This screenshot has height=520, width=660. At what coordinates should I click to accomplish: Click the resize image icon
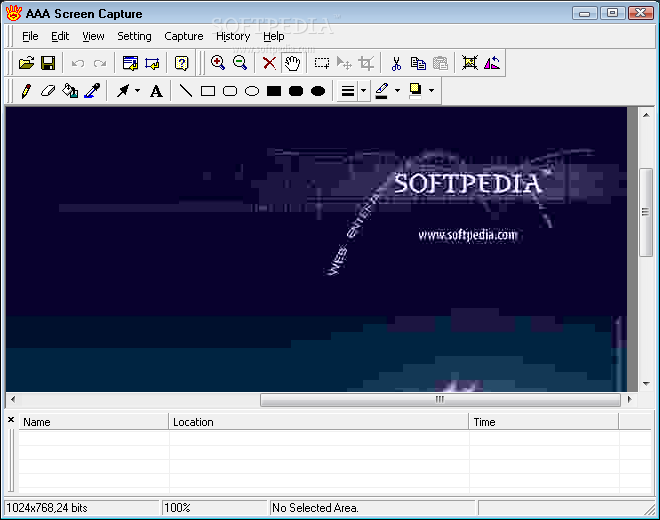[x=470, y=63]
